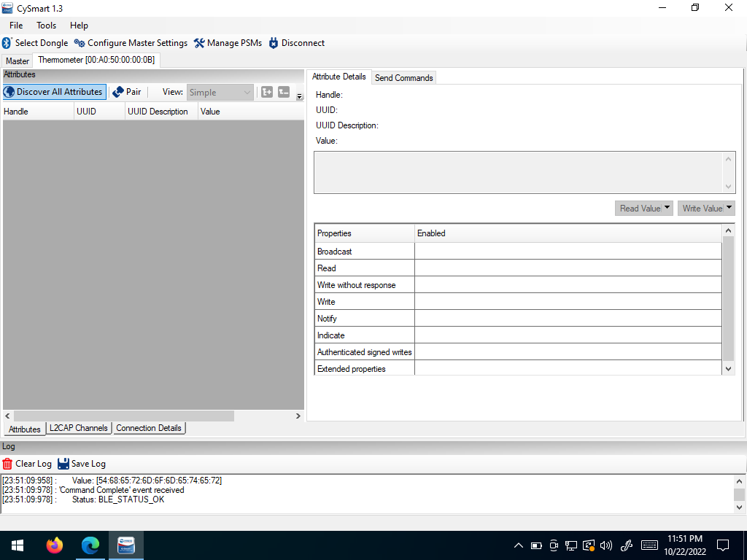Viewport: 747px width, 560px height.
Task: Click the Value text box in Attribute Details
Action: coord(525,172)
